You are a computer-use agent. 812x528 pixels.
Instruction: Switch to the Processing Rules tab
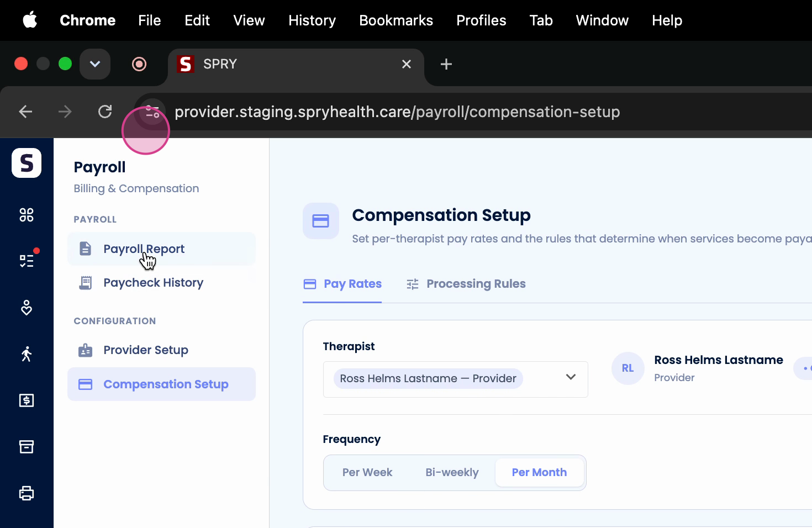coord(466,284)
